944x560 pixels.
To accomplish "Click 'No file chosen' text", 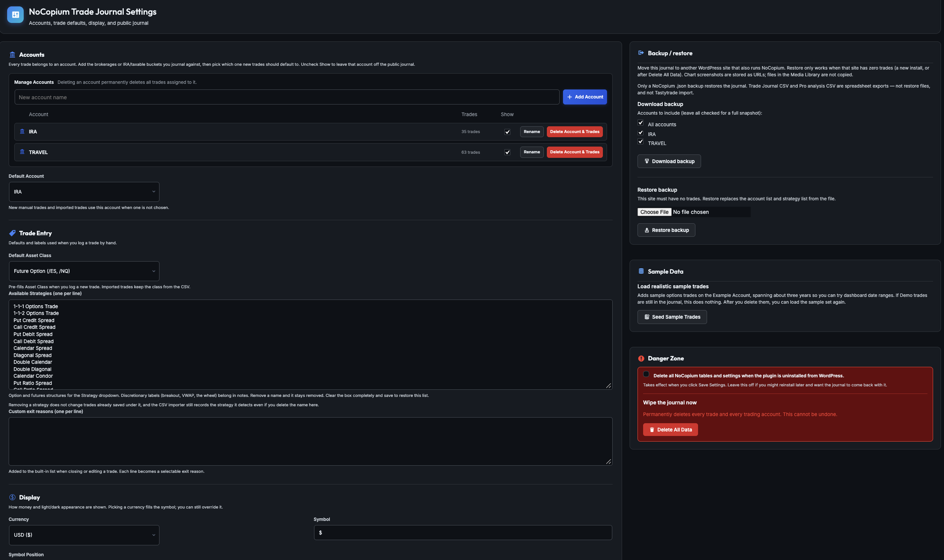I will pyautogui.click(x=691, y=212).
